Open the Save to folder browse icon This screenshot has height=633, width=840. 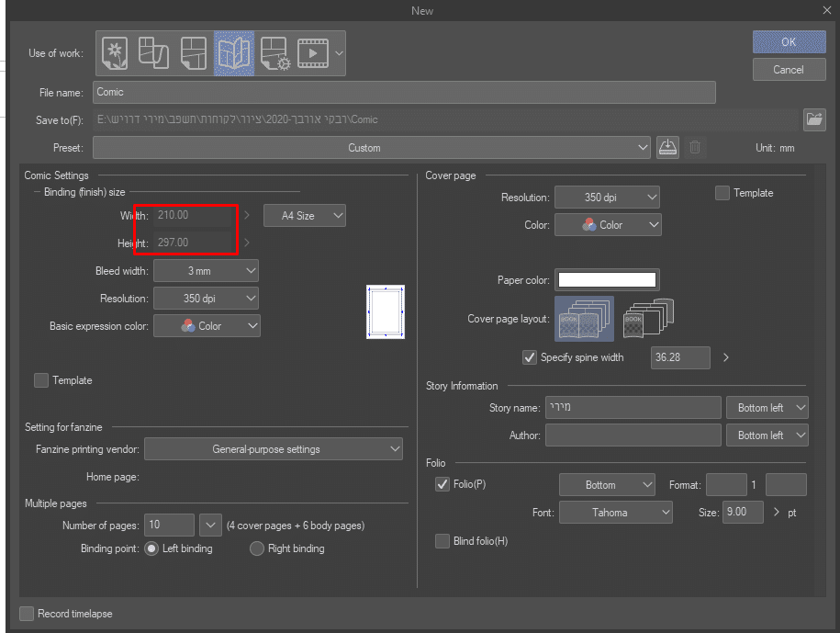pyautogui.click(x=813, y=119)
